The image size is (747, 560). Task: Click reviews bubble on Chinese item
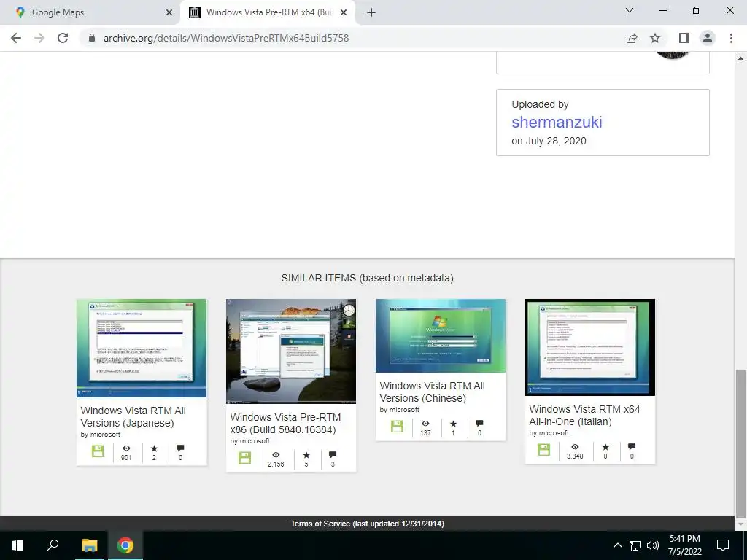pyautogui.click(x=479, y=424)
